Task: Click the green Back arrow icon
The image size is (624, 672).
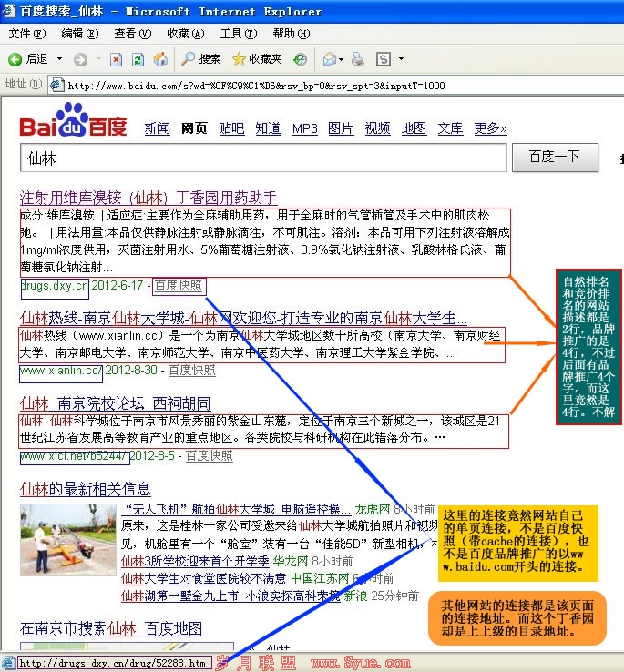Action: (x=15, y=59)
